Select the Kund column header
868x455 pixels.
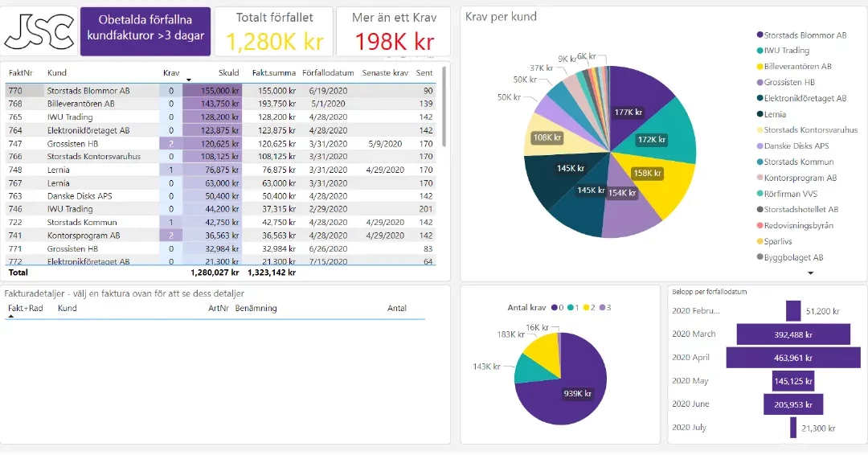tap(57, 72)
